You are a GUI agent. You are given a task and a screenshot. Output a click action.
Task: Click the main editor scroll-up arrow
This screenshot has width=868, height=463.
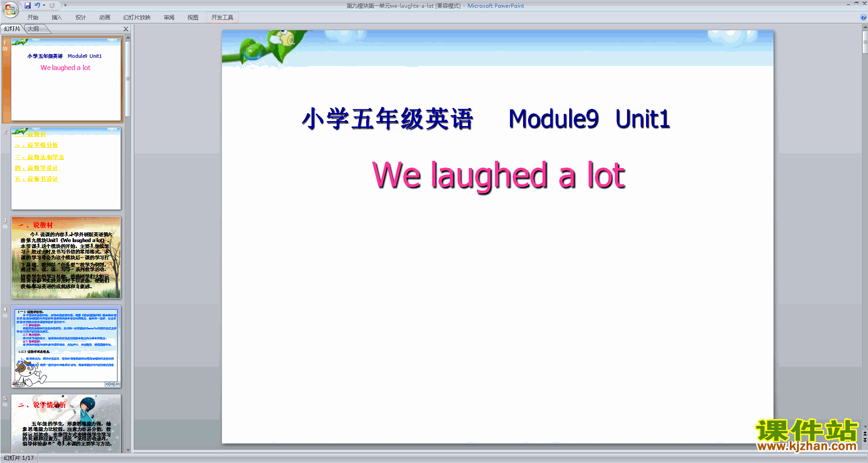(x=865, y=28)
